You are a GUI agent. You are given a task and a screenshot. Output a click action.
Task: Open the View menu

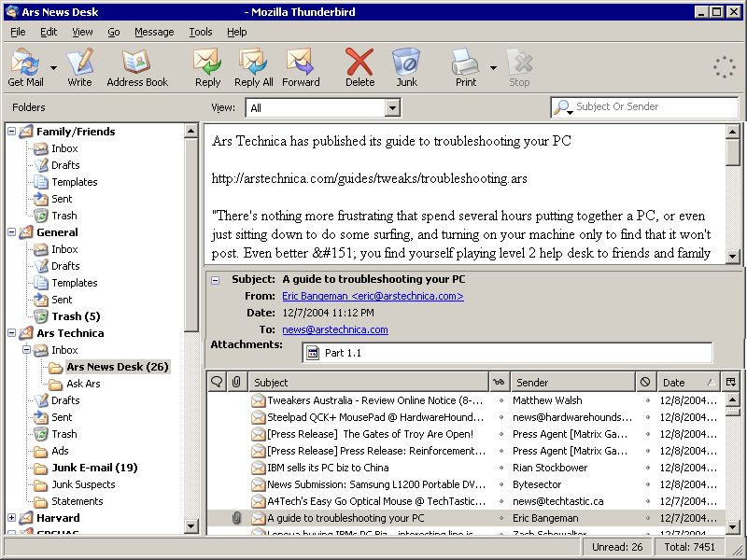click(82, 32)
